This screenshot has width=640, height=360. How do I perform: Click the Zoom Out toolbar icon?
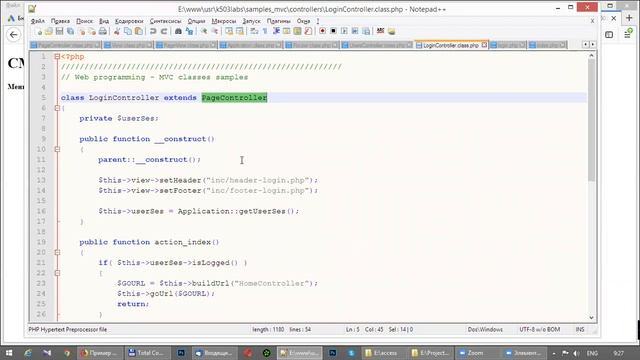pos(214,31)
